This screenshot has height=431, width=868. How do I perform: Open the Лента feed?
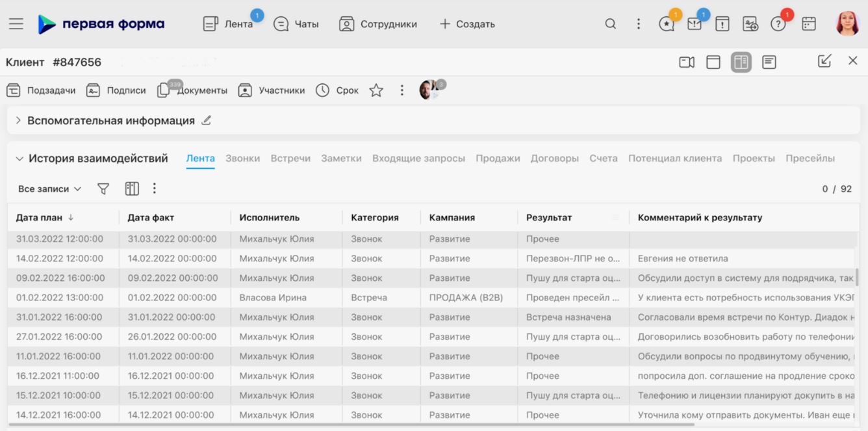228,24
